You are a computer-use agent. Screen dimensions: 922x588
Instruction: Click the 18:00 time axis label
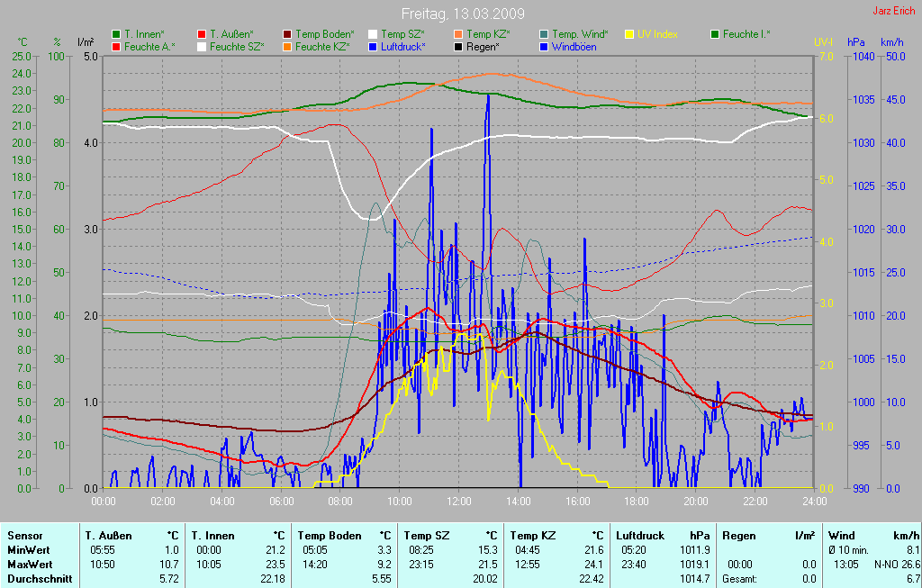coord(637,501)
